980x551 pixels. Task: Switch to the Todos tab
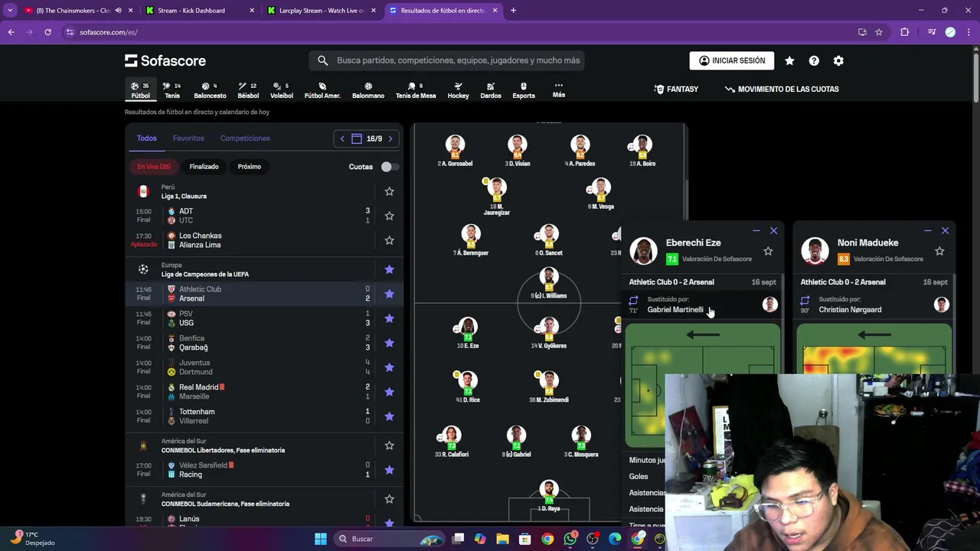point(147,139)
